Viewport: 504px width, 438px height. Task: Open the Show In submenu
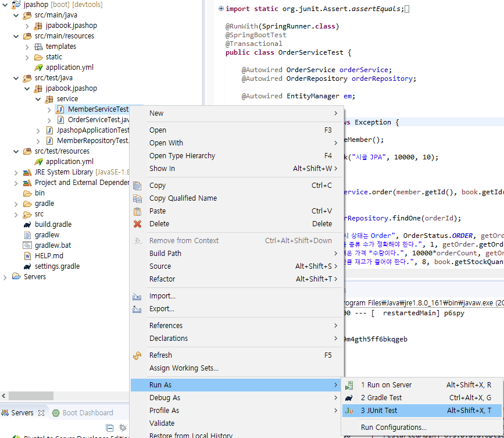(237, 168)
